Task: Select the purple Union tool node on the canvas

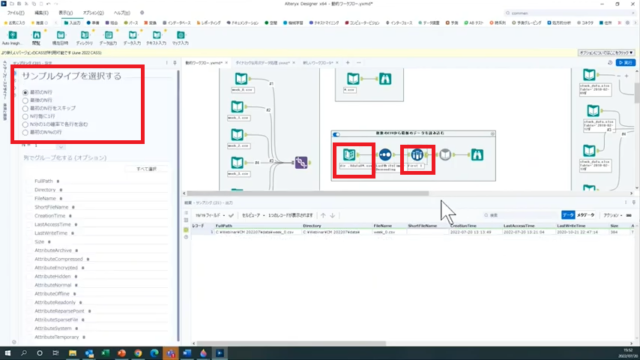Action: (301, 162)
